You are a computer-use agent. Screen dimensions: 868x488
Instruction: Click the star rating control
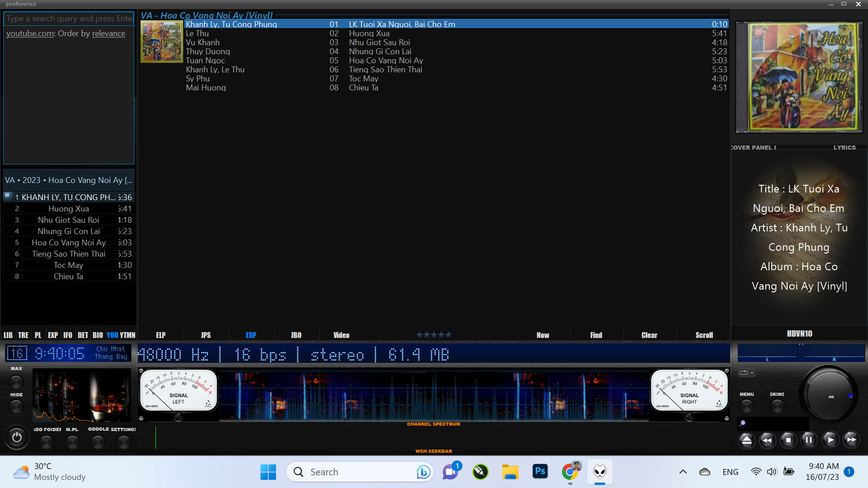pyautogui.click(x=434, y=335)
